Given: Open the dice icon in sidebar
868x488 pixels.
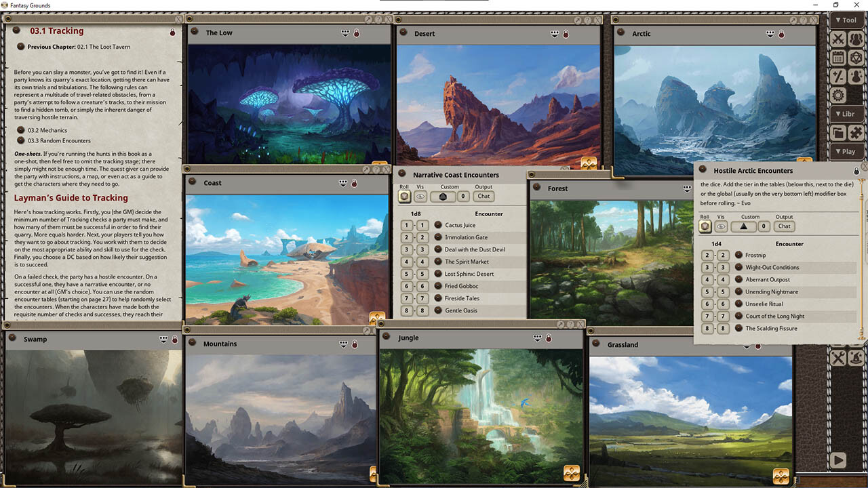Looking at the screenshot, I should [x=856, y=58].
